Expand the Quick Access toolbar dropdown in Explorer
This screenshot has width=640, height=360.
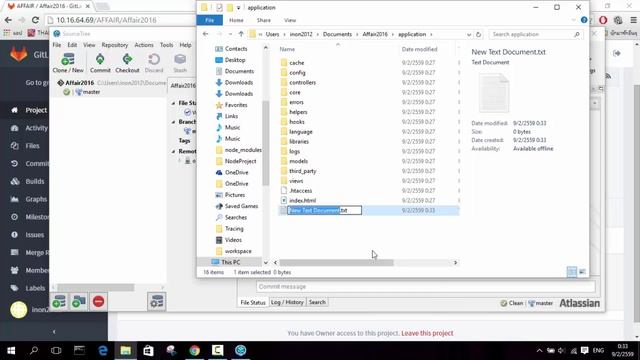tap(238, 7)
